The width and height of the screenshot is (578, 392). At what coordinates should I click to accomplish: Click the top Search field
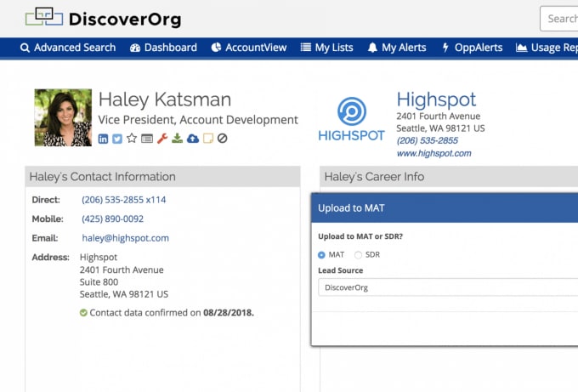tap(558, 19)
